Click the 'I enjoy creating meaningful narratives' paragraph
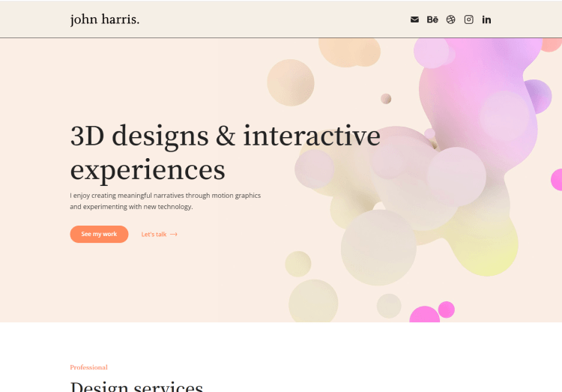The image size is (562, 392). point(165,201)
